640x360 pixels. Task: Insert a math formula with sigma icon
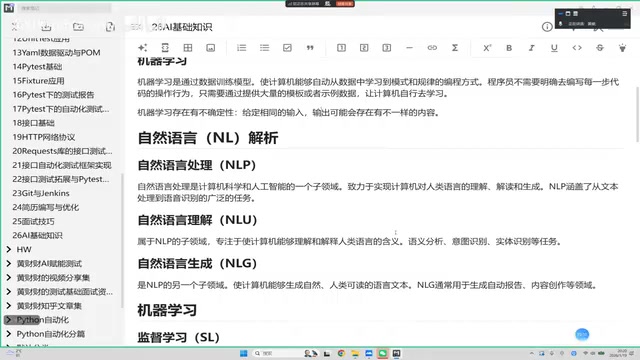click(455, 48)
